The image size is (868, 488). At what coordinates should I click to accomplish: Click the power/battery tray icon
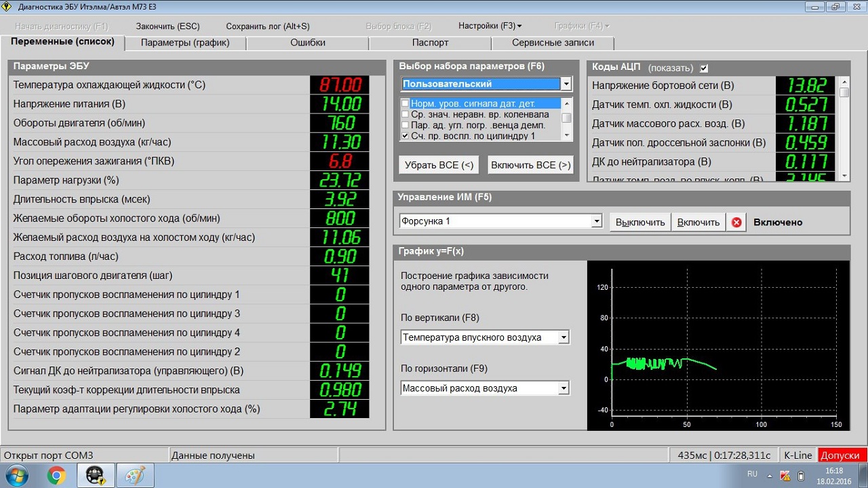[801, 475]
